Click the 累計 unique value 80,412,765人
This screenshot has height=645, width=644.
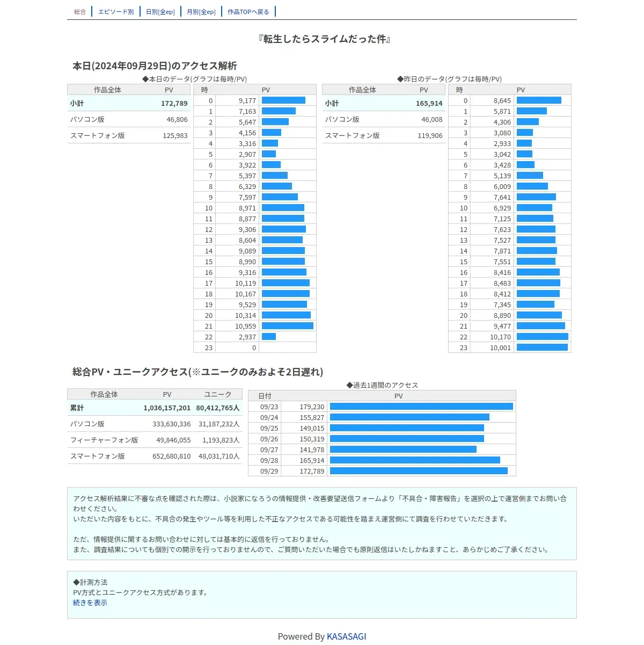point(218,408)
